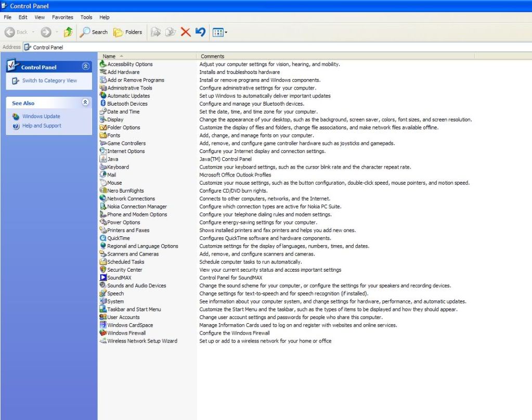Click the Up folder toolbar icon
This screenshot has width=532, height=420.
tap(68, 32)
